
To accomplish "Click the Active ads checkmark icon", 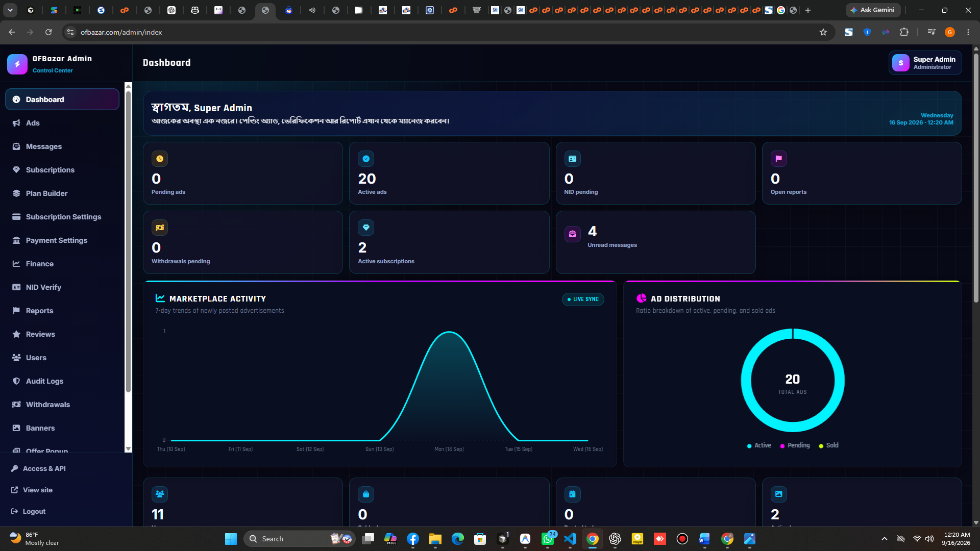I will [x=366, y=159].
